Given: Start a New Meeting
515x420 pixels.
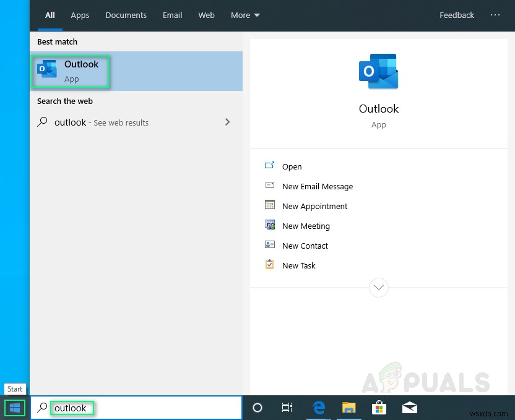Looking at the screenshot, I should [306, 226].
